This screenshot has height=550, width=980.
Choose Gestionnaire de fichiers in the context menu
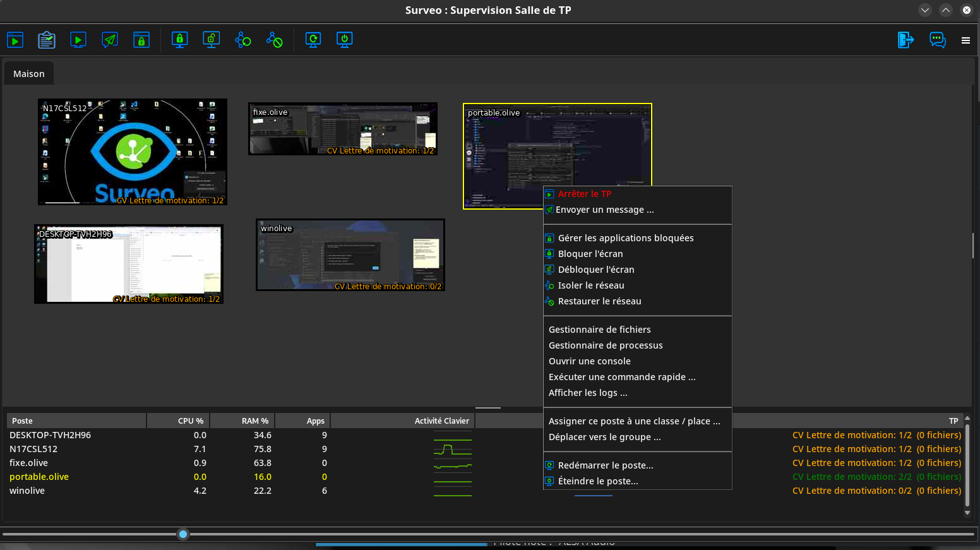tap(599, 329)
